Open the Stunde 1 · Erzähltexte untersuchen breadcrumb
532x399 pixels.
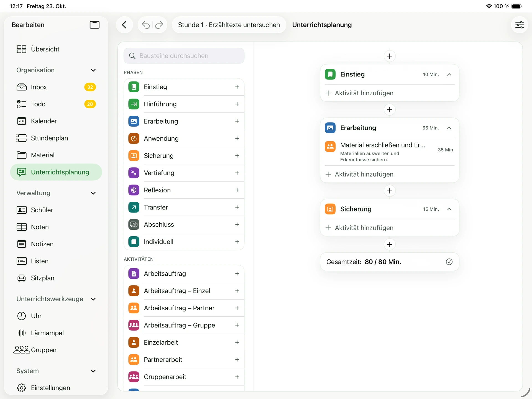229,25
